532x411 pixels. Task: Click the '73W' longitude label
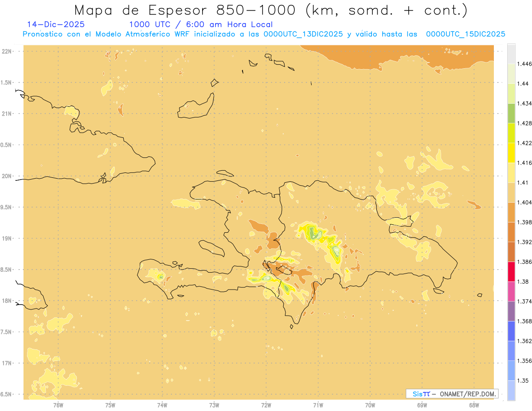coord(214,405)
